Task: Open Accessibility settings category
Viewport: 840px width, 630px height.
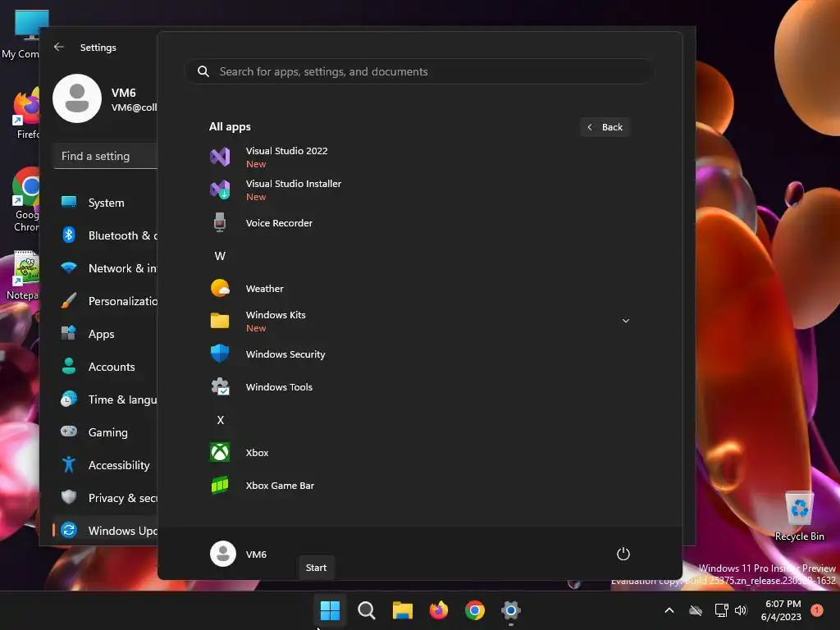Action: tap(107, 465)
